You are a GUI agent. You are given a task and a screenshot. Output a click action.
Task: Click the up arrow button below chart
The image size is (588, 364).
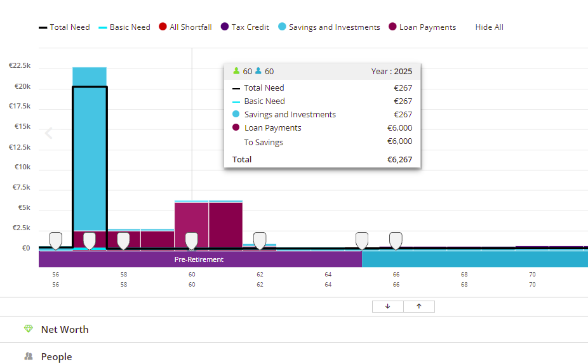coord(419,306)
